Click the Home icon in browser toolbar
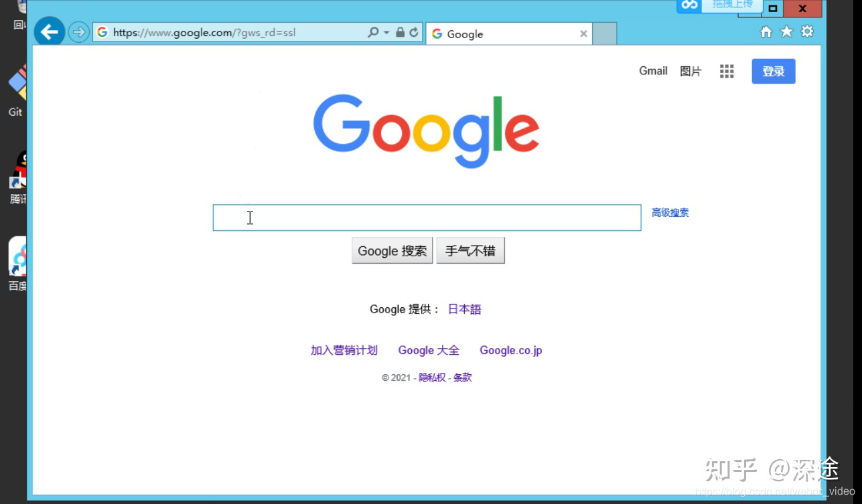Screen dimensions: 862x504 (x=766, y=31)
